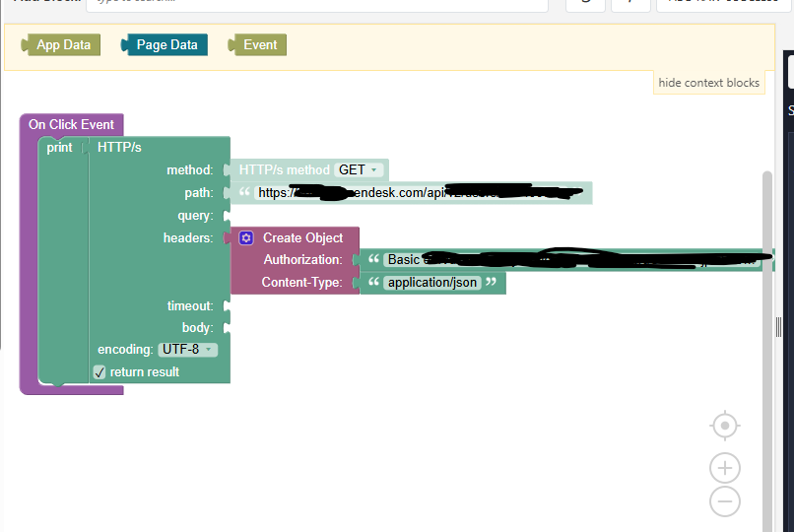Zoom out using the minus circle
Image resolution: width=794 pixels, height=532 pixels.
click(725, 501)
